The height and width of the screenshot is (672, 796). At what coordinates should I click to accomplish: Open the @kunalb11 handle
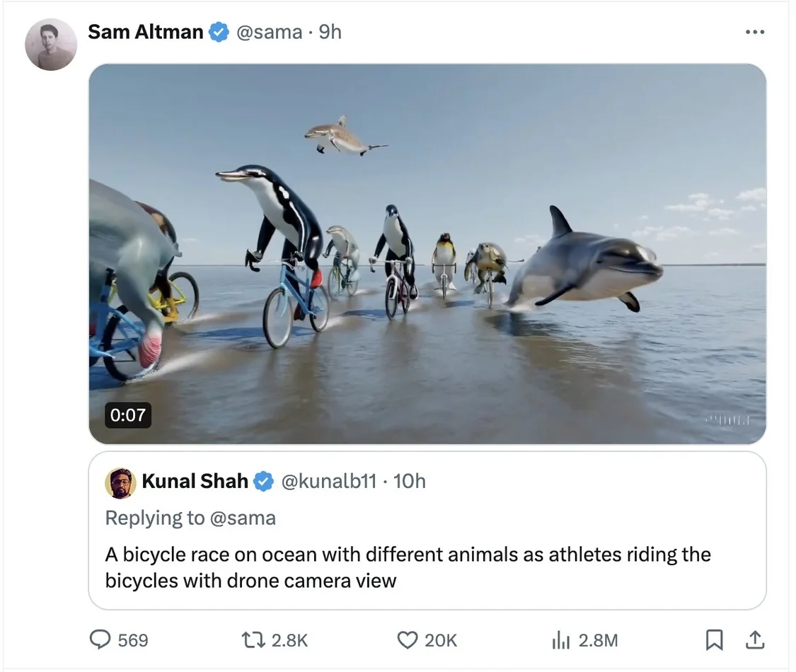pos(329,481)
